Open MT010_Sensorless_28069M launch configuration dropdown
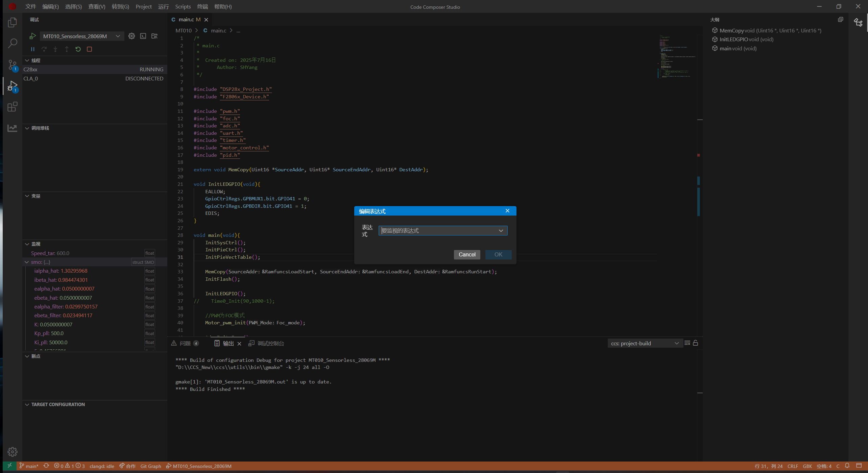This screenshot has height=473, width=868. 81,36
